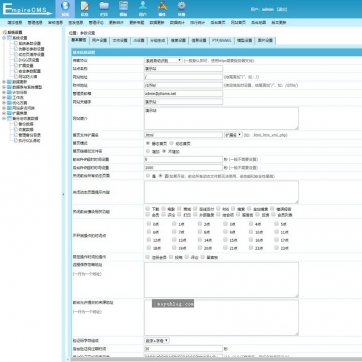Viewport: 362px width, 362px height.
Task: Click the admin@phome.net email field
Action: point(183,93)
